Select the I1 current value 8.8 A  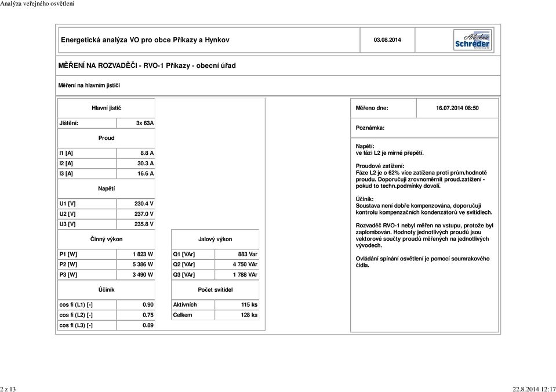[147, 153]
